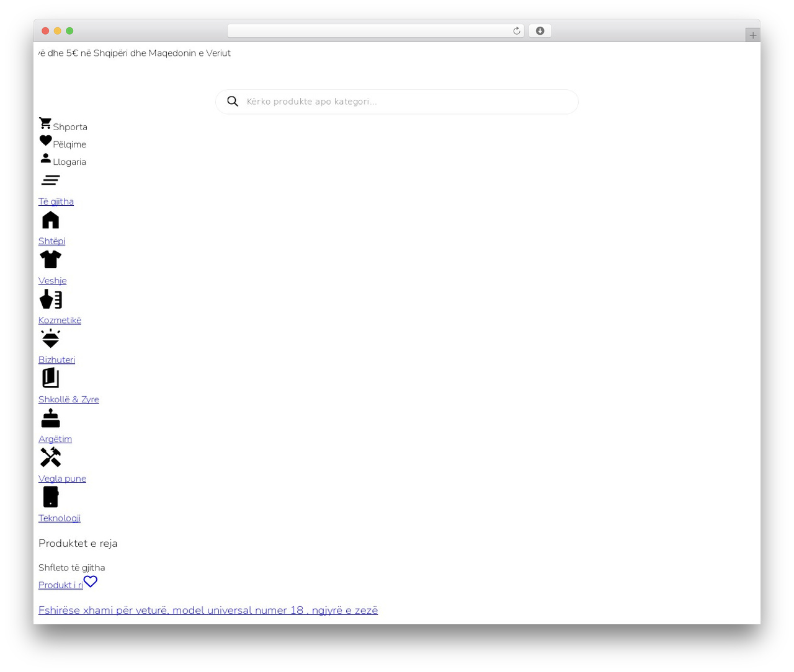Click the Kozmetikë bottle icon
794x672 pixels.
pos(50,299)
